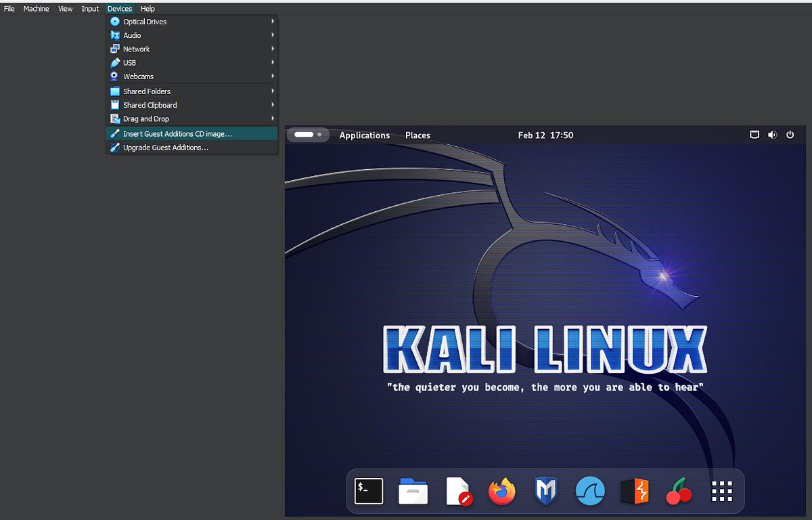
Task: Open the file manager from the dock
Action: (x=413, y=492)
